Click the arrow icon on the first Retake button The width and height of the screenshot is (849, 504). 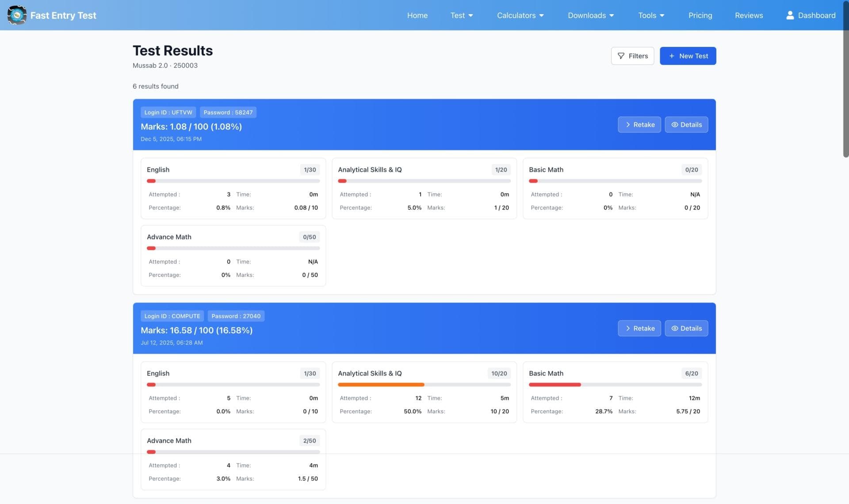point(628,125)
